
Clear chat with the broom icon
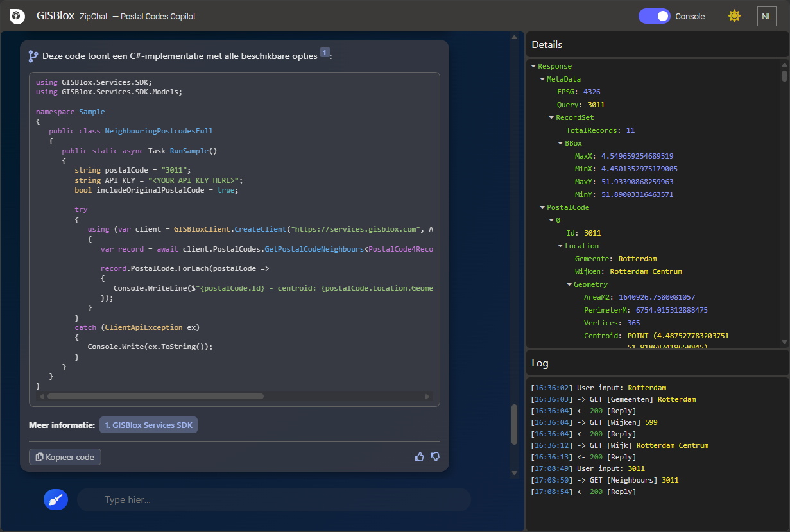click(x=56, y=500)
